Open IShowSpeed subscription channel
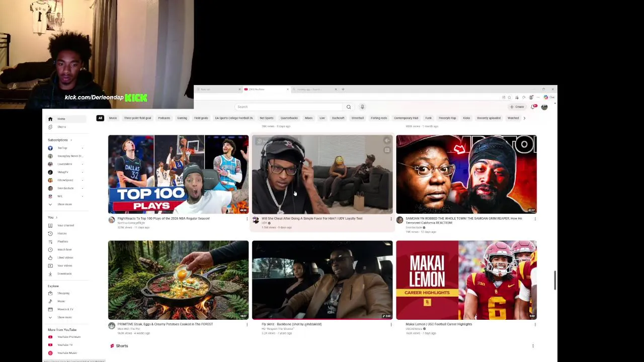This screenshot has height=362, width=644. [65, 180]
